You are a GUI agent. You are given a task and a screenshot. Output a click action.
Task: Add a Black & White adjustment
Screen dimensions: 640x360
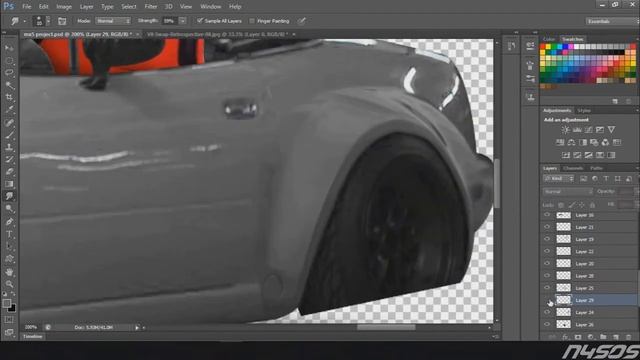(x=583, y=142)
